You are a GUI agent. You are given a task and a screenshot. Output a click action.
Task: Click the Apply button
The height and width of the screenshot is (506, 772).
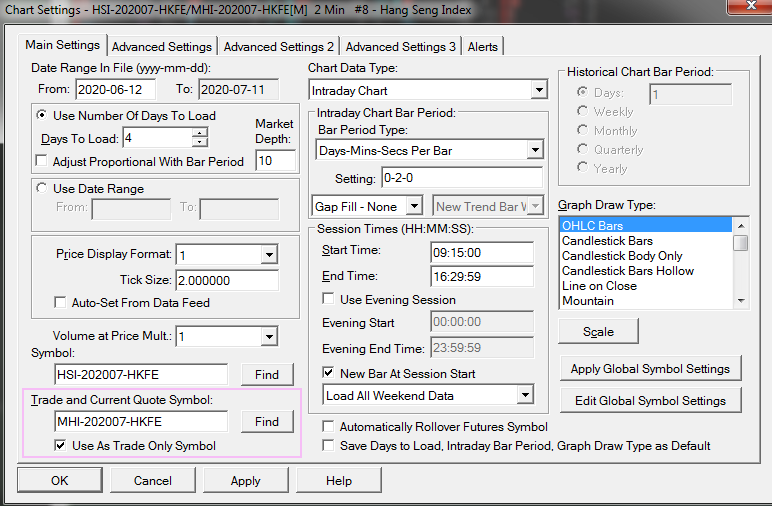(246, 480)
